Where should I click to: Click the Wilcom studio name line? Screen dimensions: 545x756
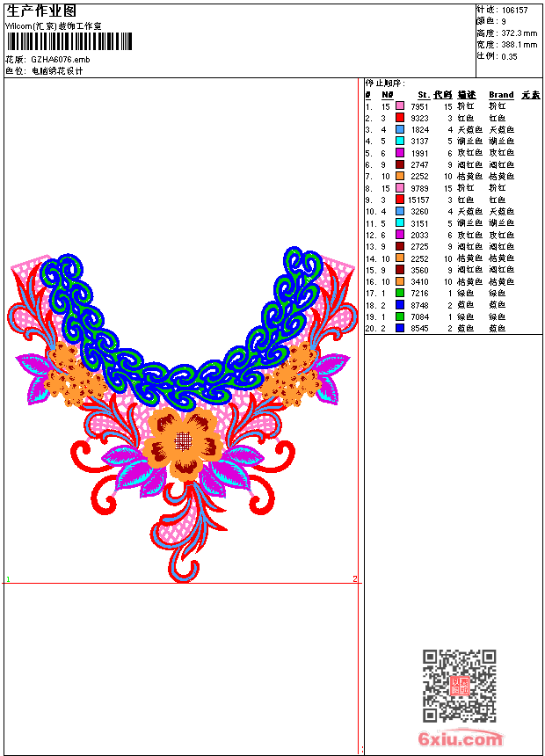[x=53, y=26]
